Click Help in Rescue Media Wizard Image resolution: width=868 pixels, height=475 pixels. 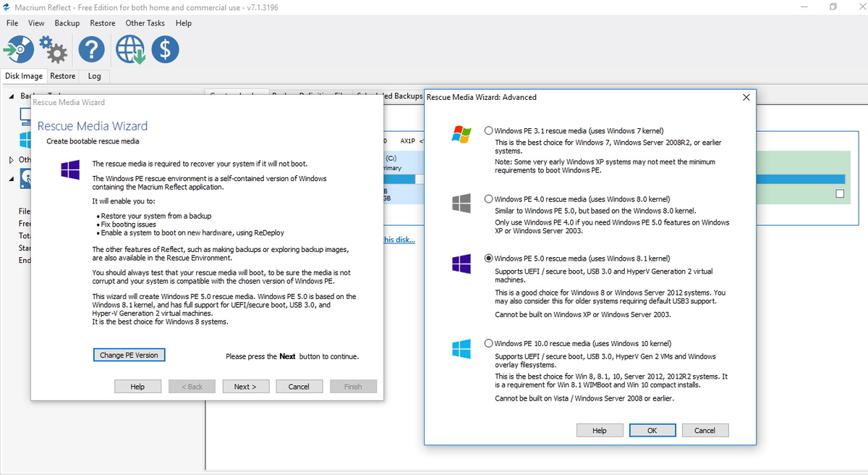[137, 387]
